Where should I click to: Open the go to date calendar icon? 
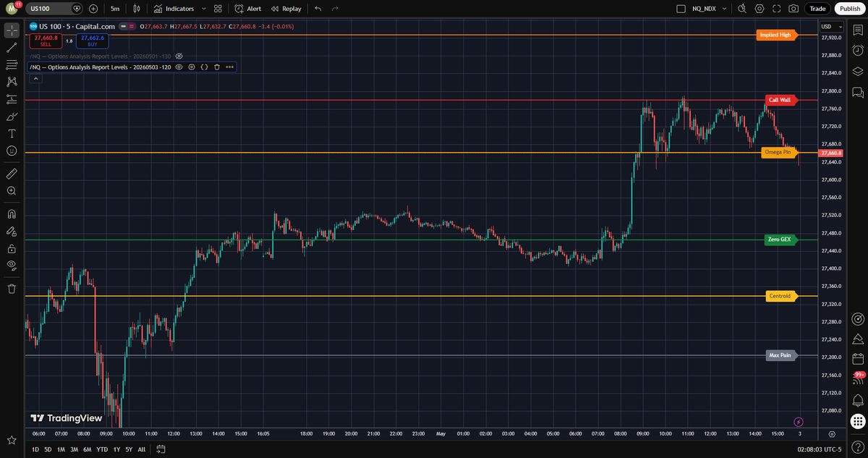(161, 449)
